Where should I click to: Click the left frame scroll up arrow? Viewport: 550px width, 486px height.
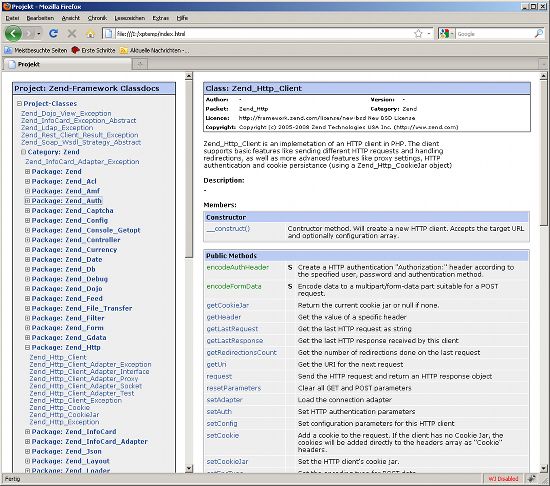pyautogui.click(x=189, y=76)
